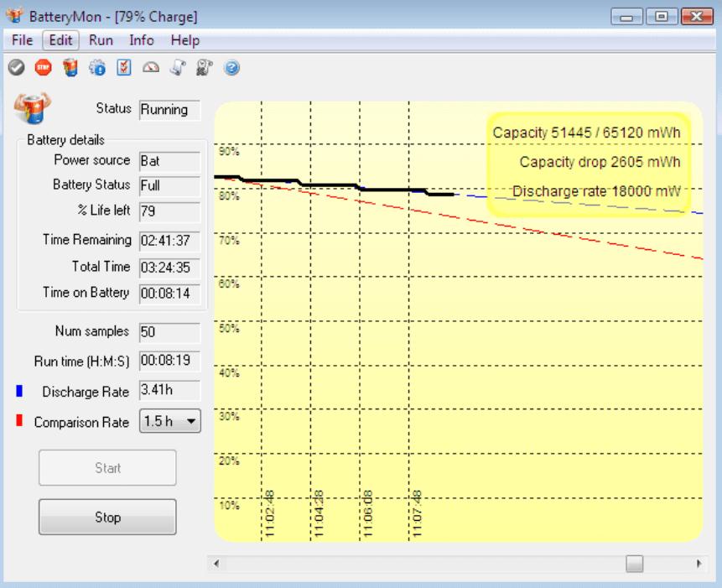Click the greyed Start button

click(x=107, y=468)
